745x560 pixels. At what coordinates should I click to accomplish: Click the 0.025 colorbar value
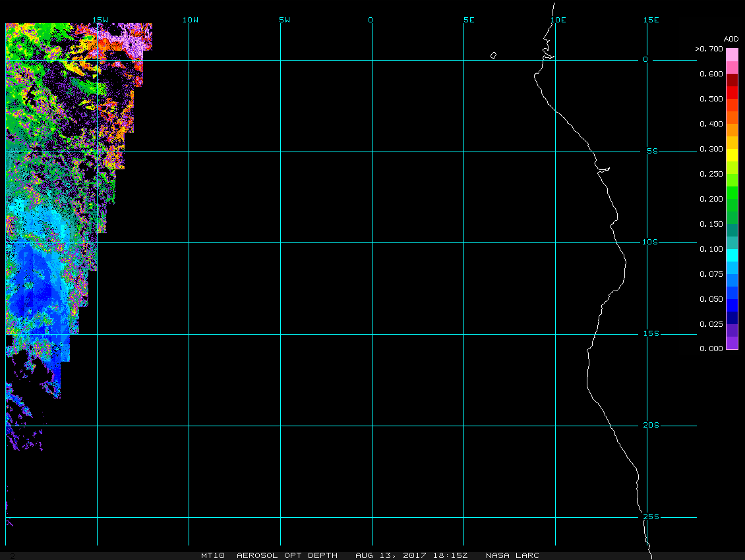711,324
